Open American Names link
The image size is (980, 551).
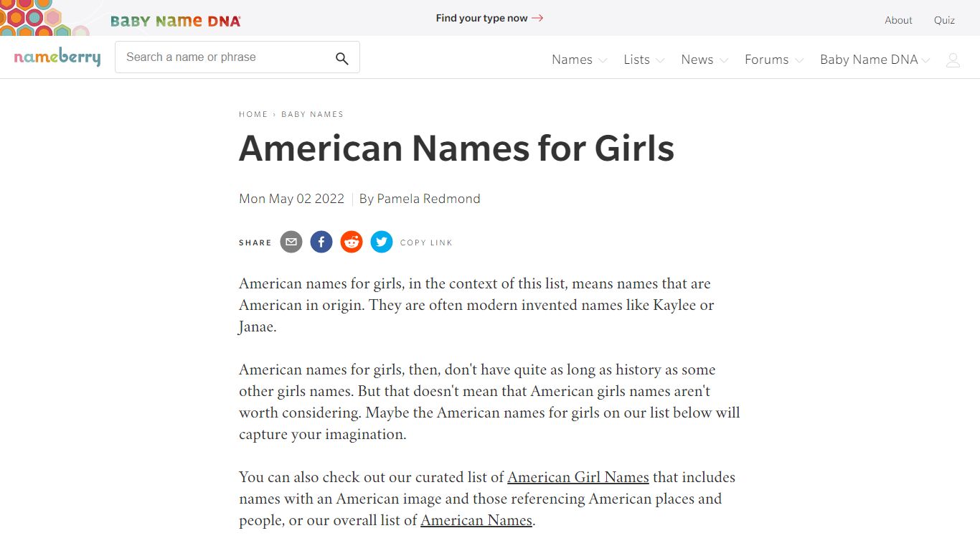[476, 520]
